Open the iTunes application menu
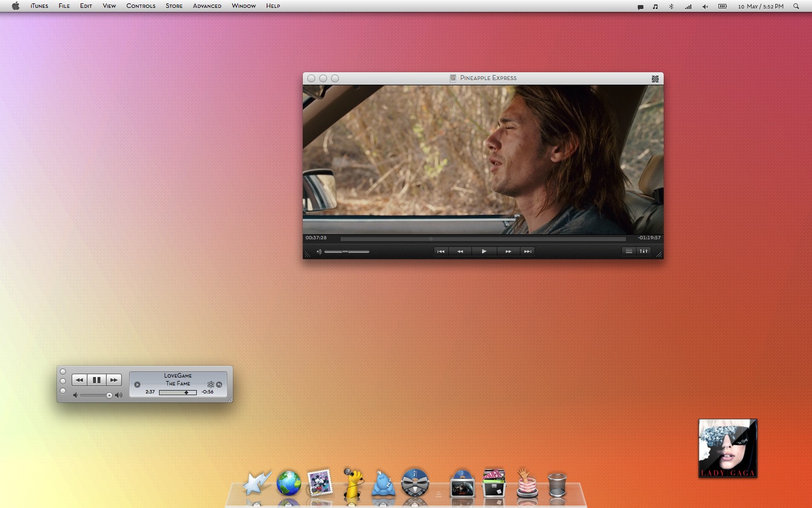Screen dimensions: 812x508 39,6
